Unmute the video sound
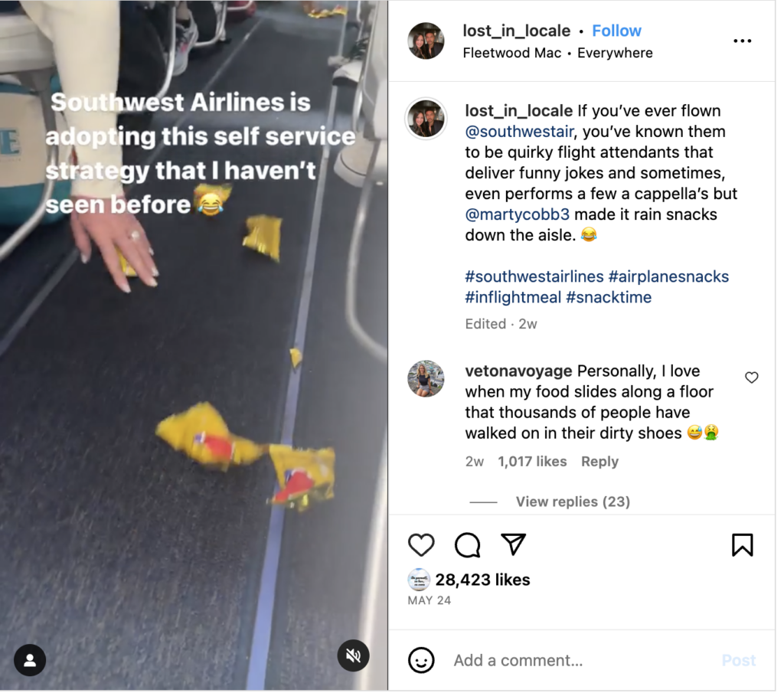The image size is (784, 693). point(354,655)
